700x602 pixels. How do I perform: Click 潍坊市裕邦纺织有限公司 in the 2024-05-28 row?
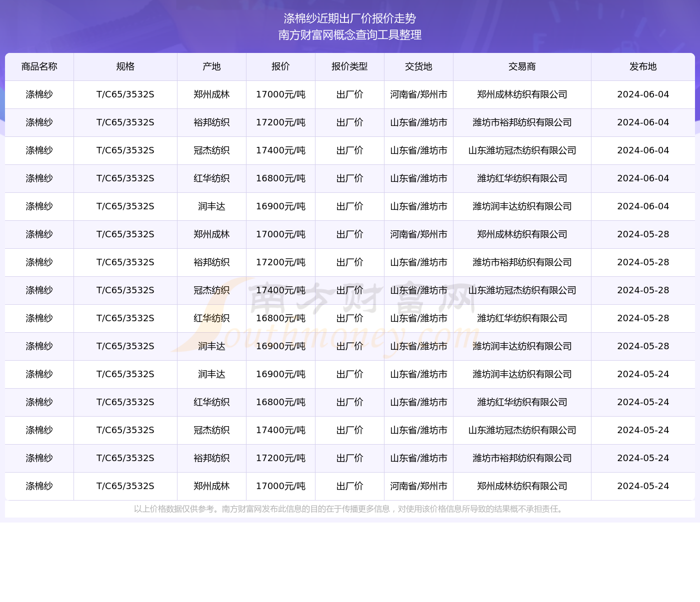522,262
